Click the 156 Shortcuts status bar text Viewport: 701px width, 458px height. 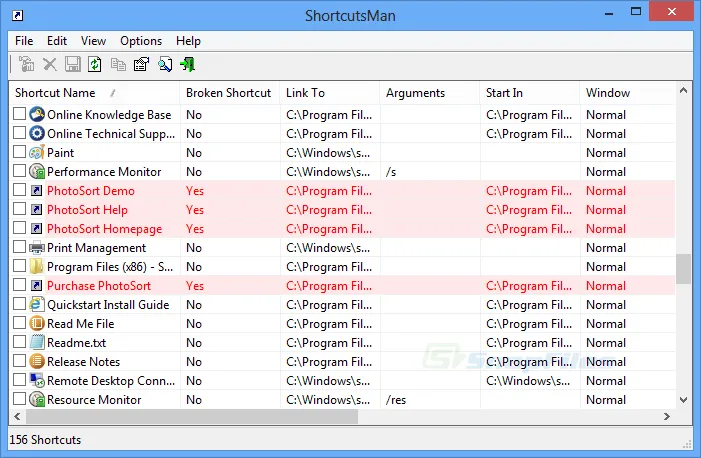[x=45, y=440]
